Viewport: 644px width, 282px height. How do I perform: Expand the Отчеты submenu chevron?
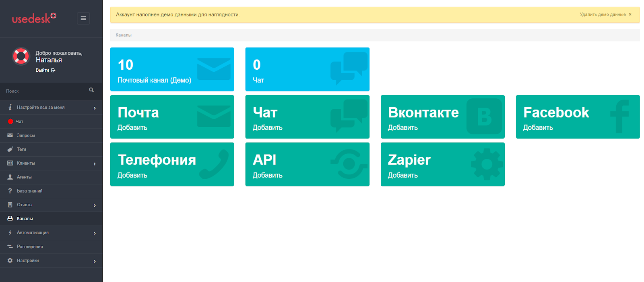95,205
